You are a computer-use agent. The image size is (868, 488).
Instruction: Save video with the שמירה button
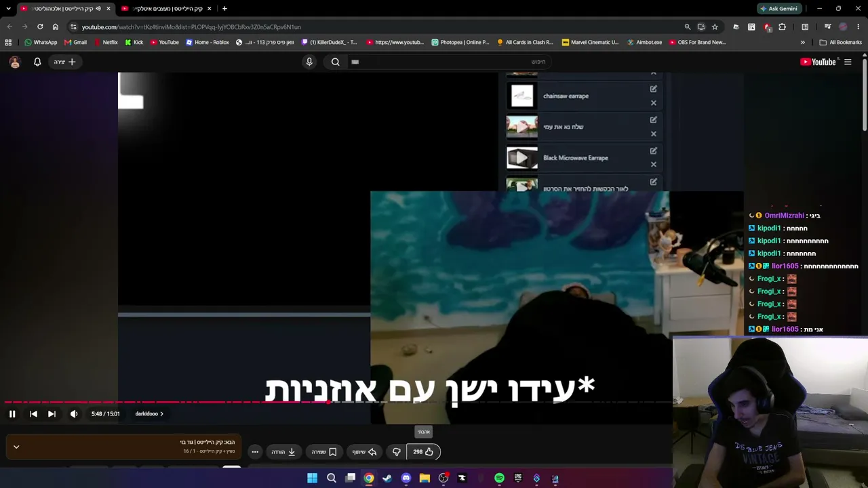pos(323,452)
